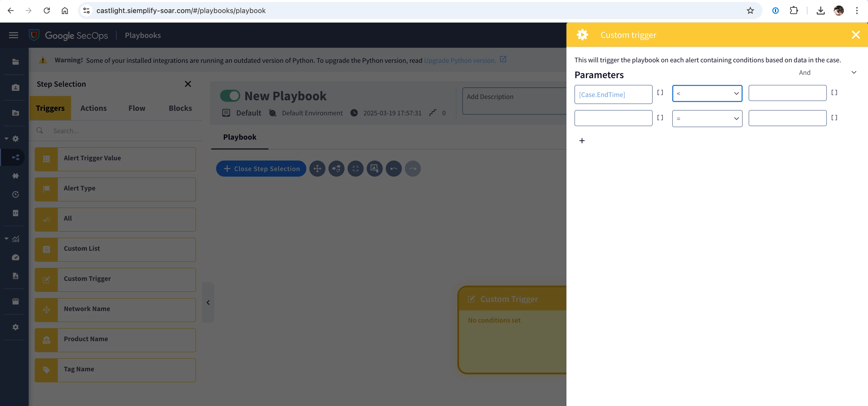Screen dimensions: 868x406
Task: Click the first row value input field
Action: pyautogui.click(x=788, y=93)
